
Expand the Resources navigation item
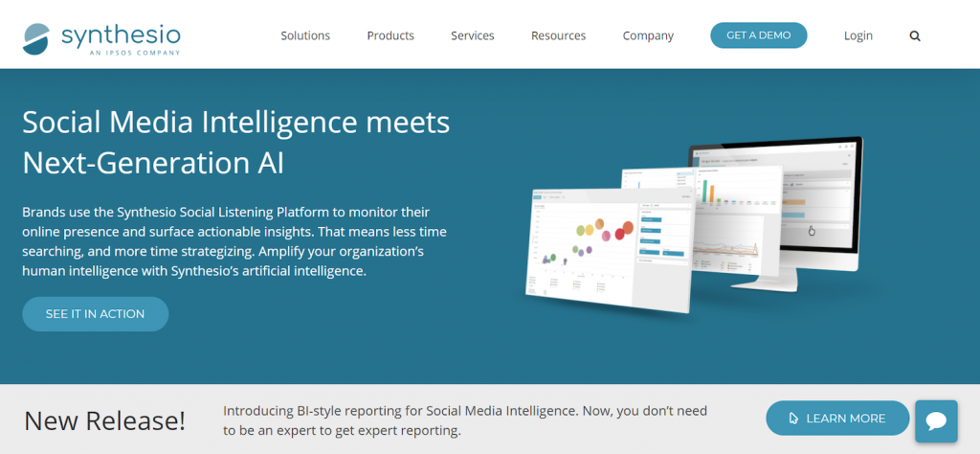558,35
